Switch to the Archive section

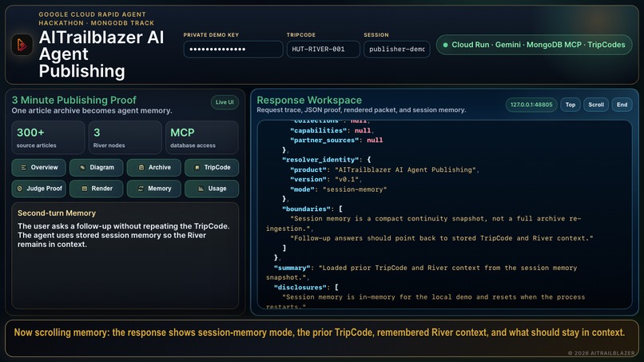tap(153, 168)
